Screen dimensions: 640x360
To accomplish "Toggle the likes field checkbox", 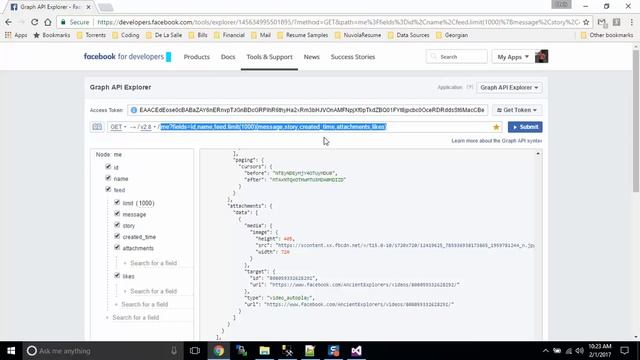I will click(x=117, y=276).
